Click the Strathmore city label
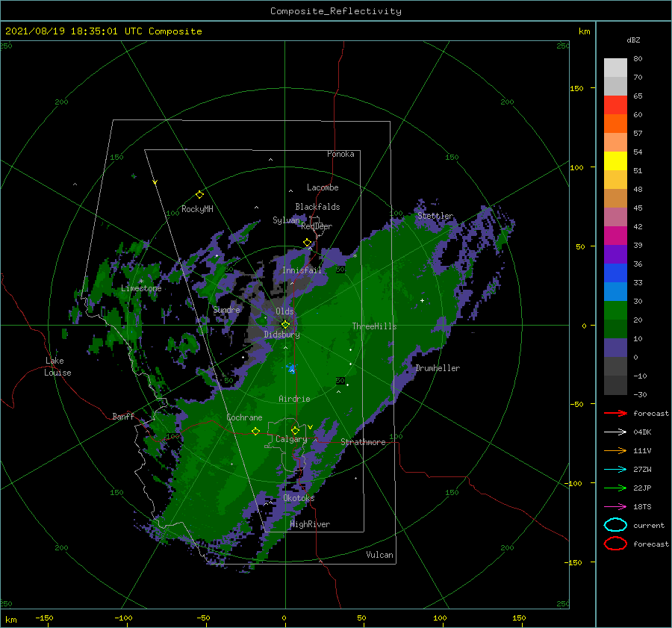 (x=363, y=442)
